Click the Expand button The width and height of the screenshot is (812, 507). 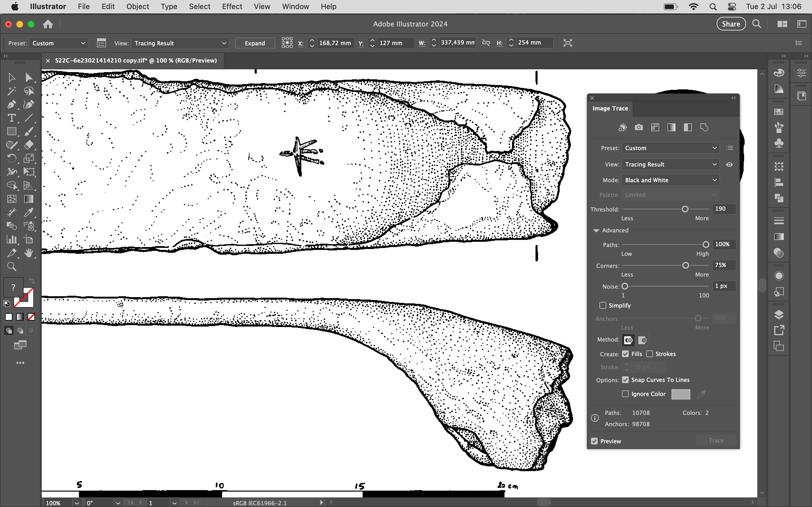255,43
